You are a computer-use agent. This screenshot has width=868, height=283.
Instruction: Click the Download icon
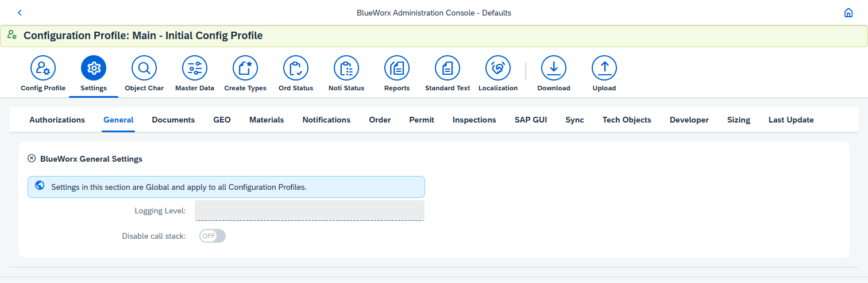554,68
